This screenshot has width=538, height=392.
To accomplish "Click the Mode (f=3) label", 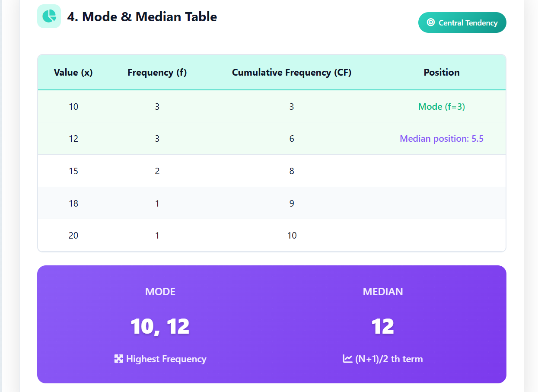I will (441, 106).
